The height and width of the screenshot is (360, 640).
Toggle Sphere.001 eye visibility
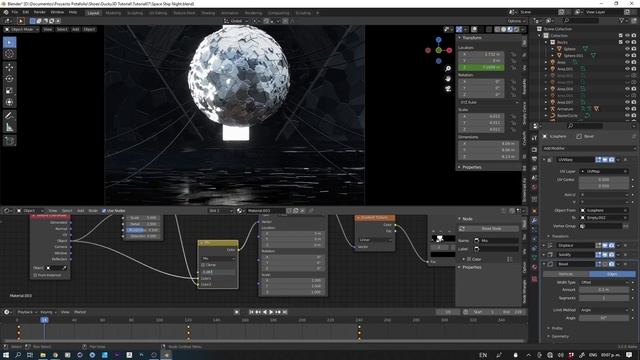pyautogui.click(x=627, y=56)
